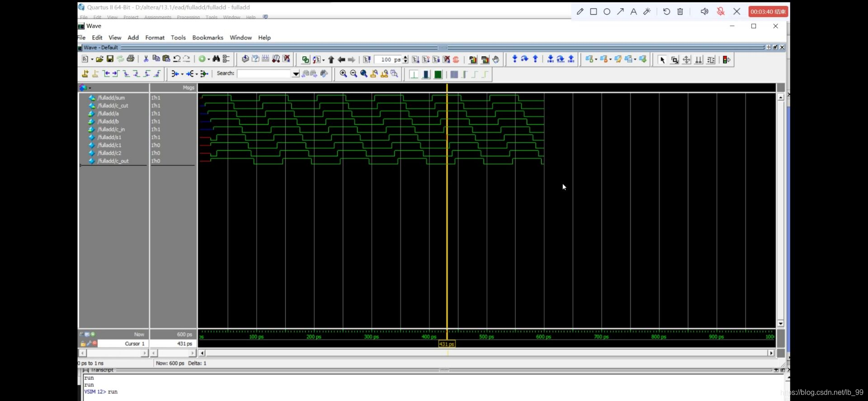This screenshot has height=401, width=868.
Task: Click the waveform vertical scrollbar down arrow
Action: (781, 323)
